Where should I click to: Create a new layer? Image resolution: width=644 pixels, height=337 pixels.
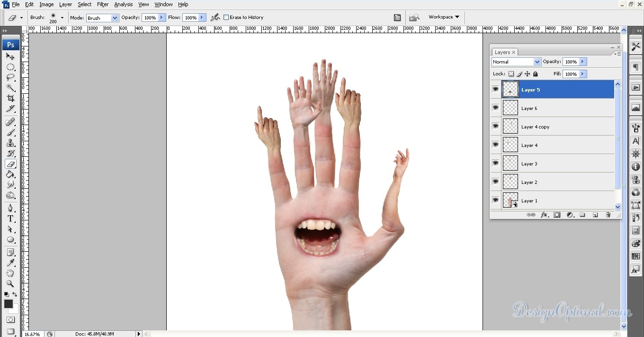pyautogui.click(x=595, y=215)
